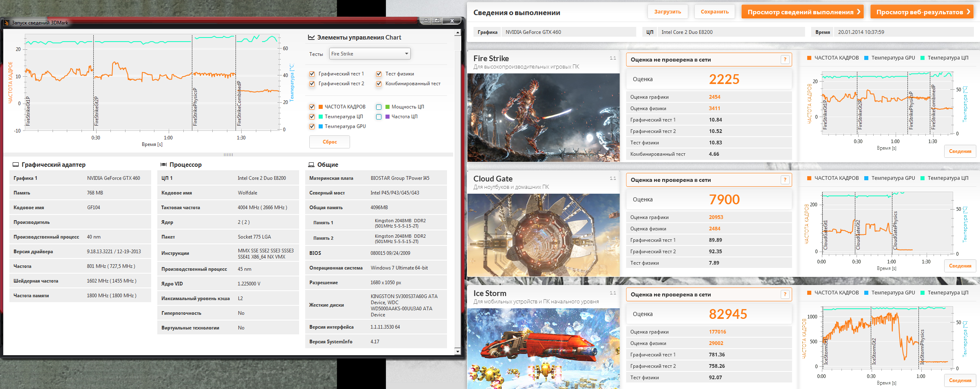
Task: Click the Cloud Gate preview thumbnail
Action: coord(543,235)
